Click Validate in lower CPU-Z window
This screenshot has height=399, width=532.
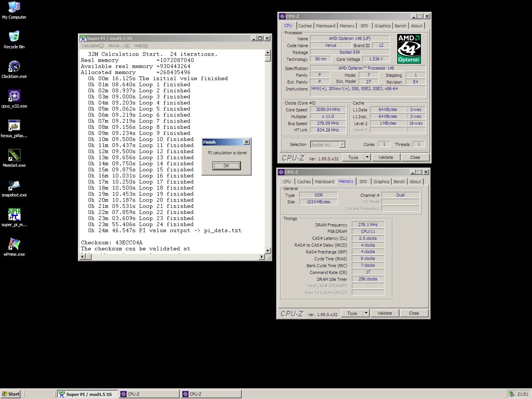pyautogui.click(x=385, y=313)
